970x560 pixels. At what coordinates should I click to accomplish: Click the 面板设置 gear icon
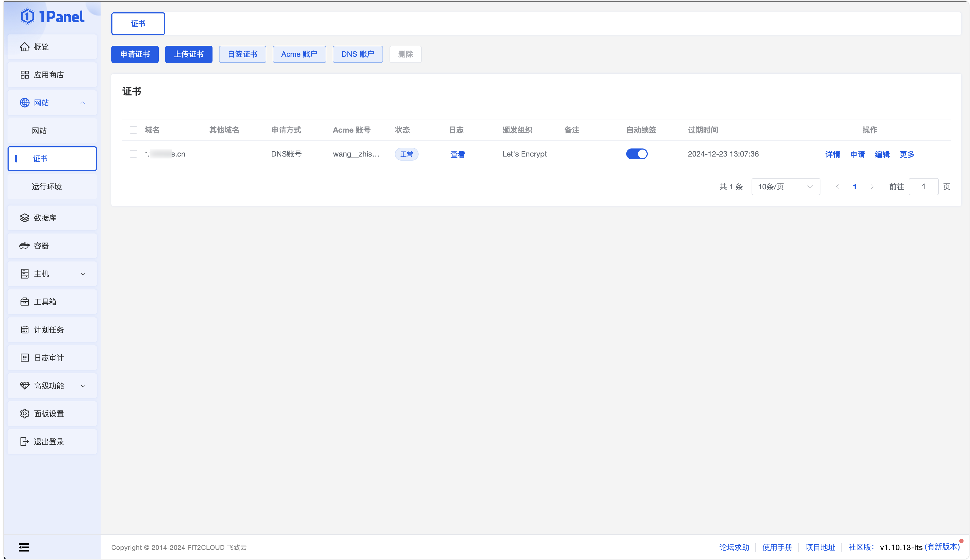click(25, 413)
